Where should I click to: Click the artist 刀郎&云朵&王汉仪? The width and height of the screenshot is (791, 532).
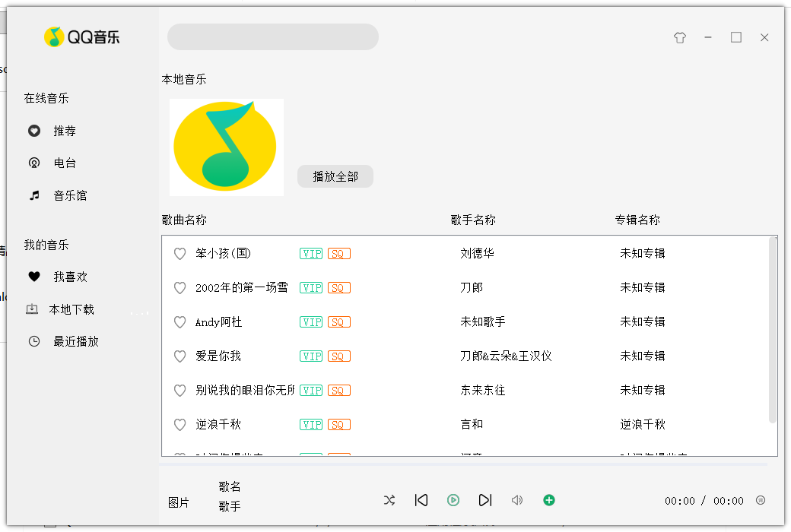pos(506,356)
